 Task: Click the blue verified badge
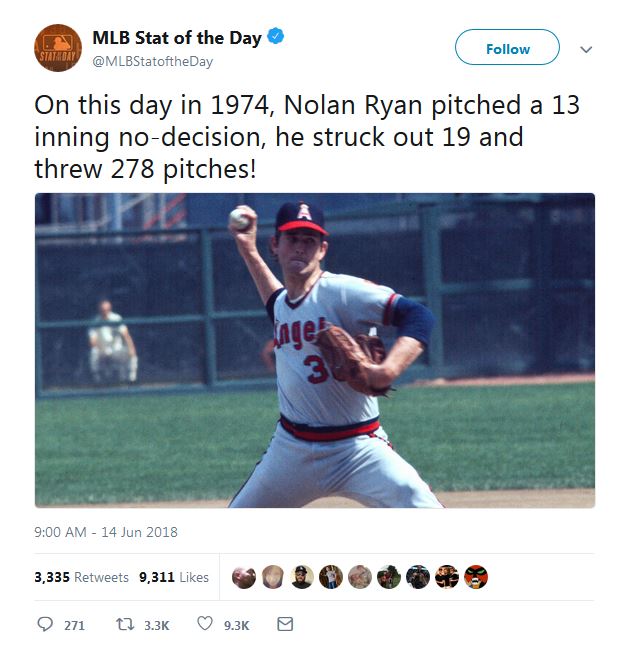pyautogui.click(x=277, y=38)
